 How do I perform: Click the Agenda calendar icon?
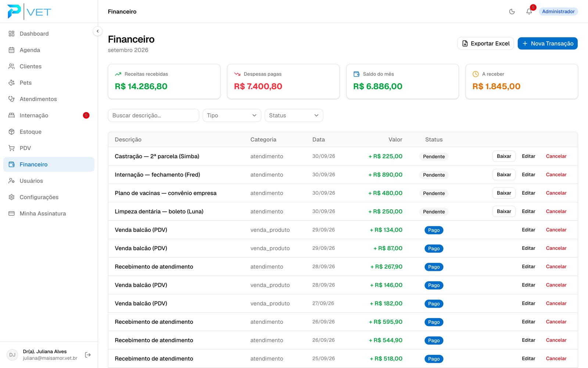11,50
